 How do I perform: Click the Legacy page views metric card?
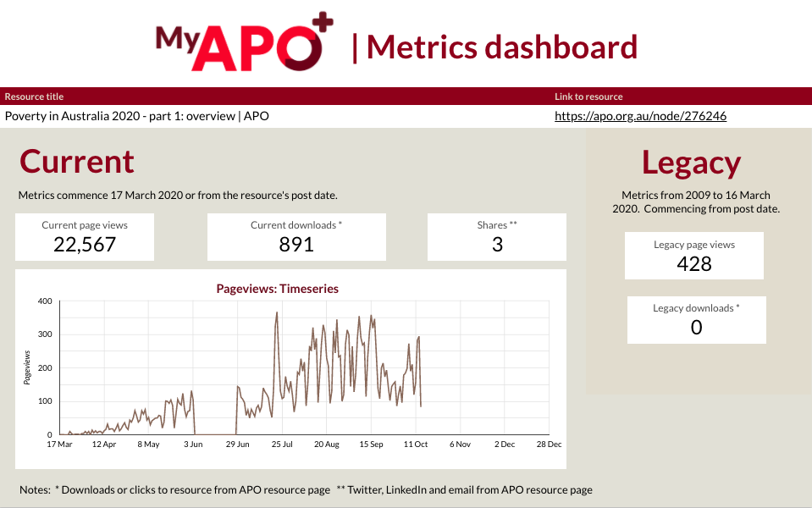point(694,256)
